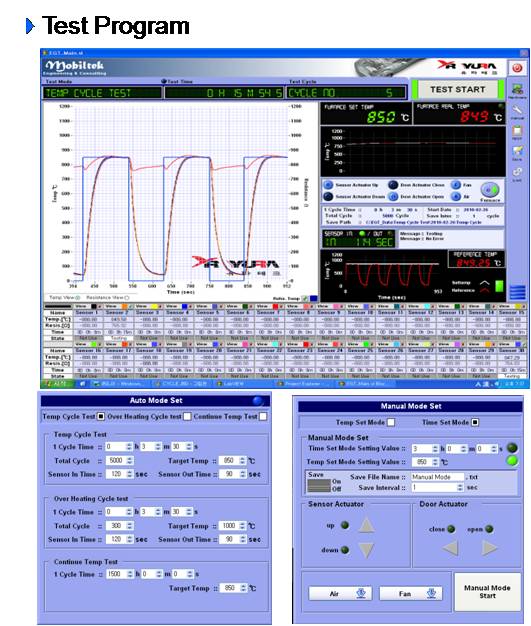Click the Windows Start button on taskbar
The image size is (531, 626).
[x=57, y=384]
